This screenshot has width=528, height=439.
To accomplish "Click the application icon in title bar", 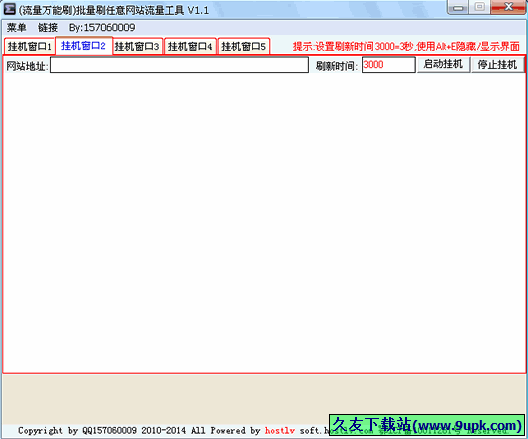I will [x=9, y=9].
